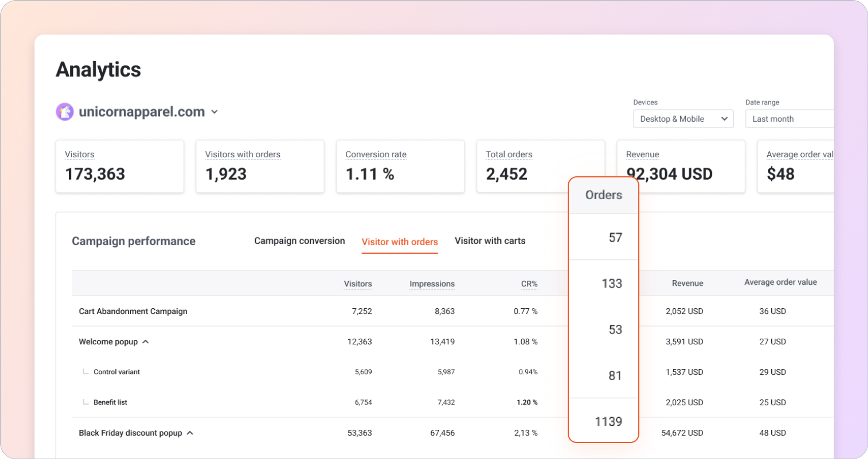Click the Conversion rate card
The width and height of the screenshot is (868, 459).
[x=400, y=166]
